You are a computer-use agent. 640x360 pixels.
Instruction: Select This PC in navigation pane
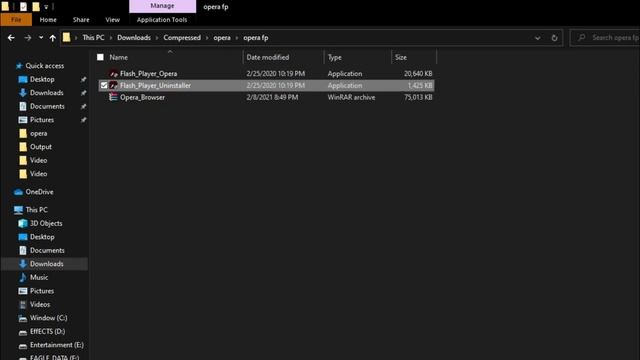coord(36,210)
